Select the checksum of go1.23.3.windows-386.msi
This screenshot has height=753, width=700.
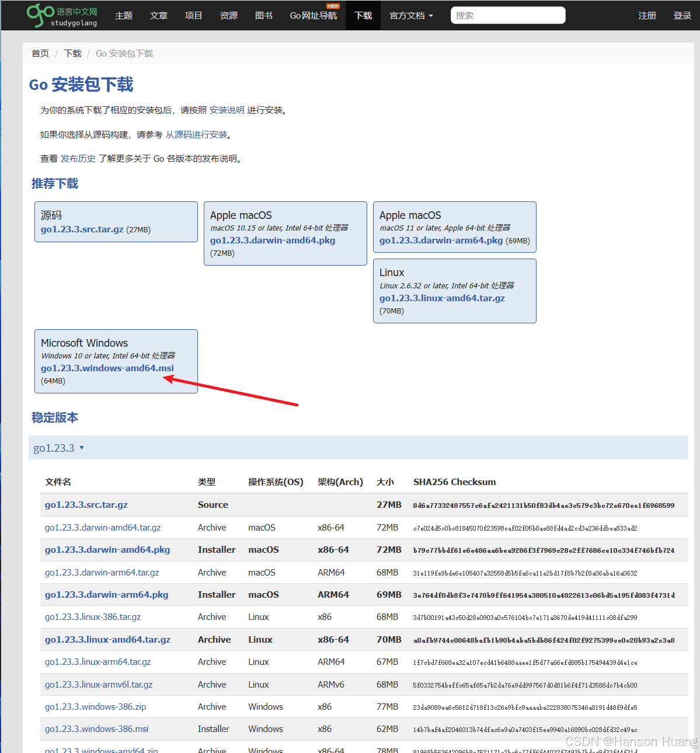[x=525, y=730]
